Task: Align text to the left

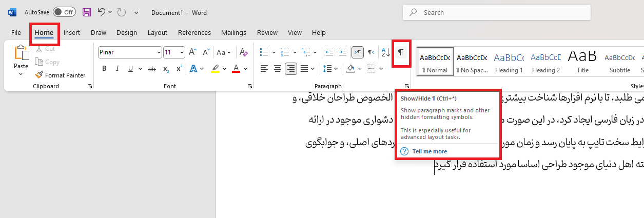Action: [x=264, y=69]
